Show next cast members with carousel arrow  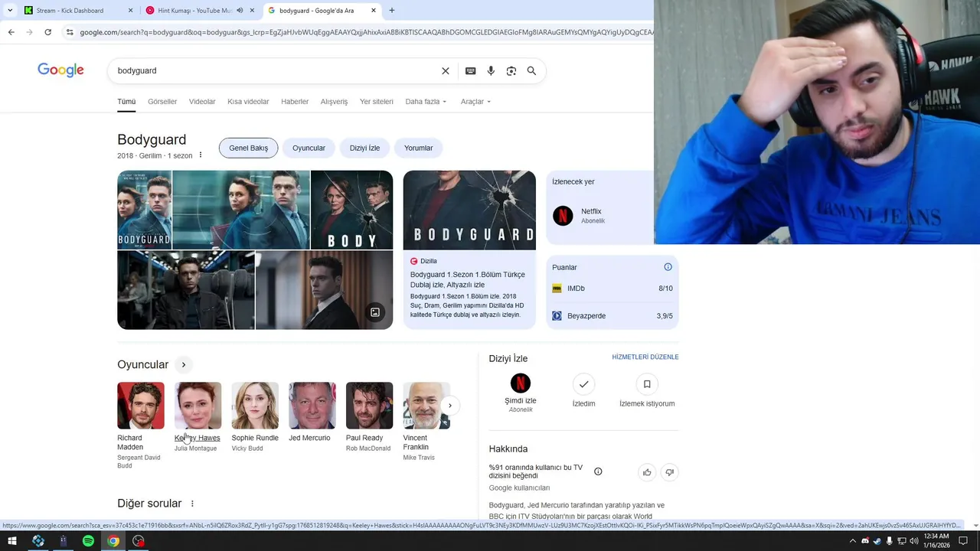pyautogui.click(x=450, y=406)
